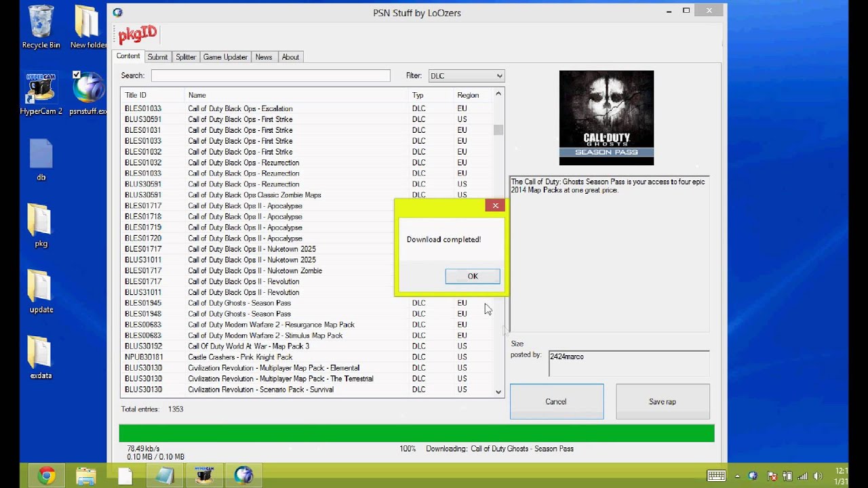868x488 pixels.
Task: Click the green download progress bar
Action: (x=416, y=433)
